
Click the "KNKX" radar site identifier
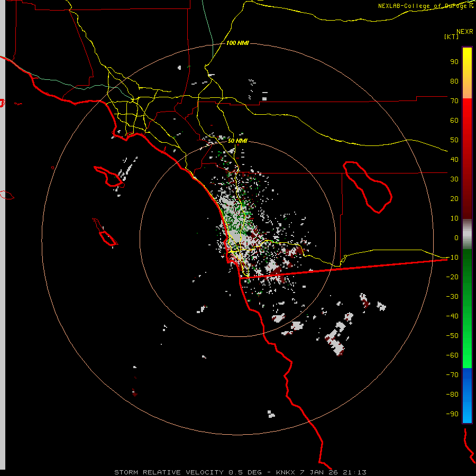coord(286,472)
